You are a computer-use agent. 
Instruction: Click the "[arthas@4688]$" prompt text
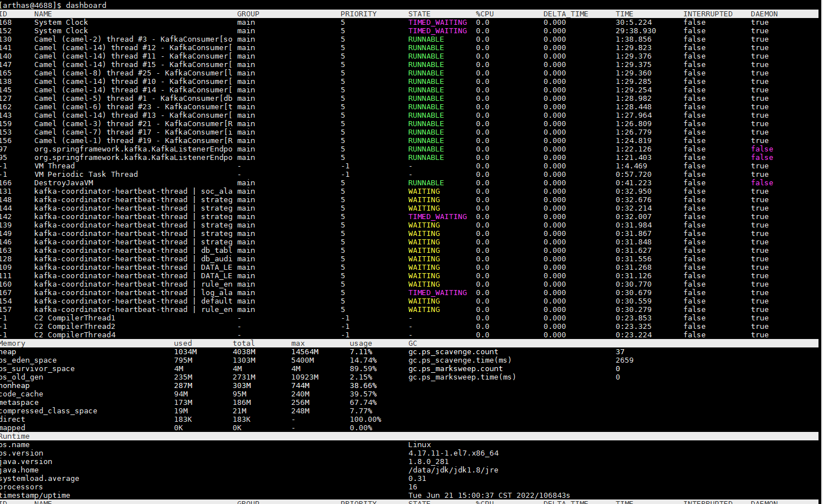pyautogui.click(x=30, y=5)
